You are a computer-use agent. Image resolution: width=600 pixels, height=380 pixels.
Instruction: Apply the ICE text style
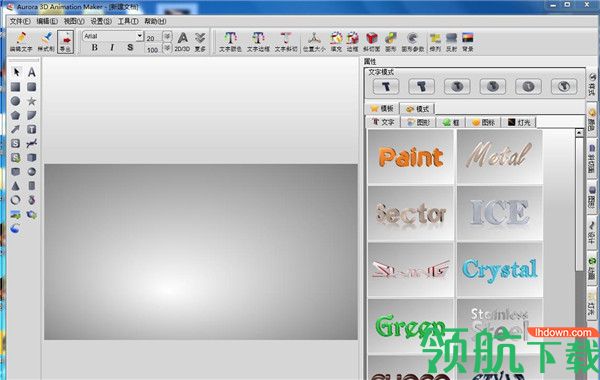[500, 213]
